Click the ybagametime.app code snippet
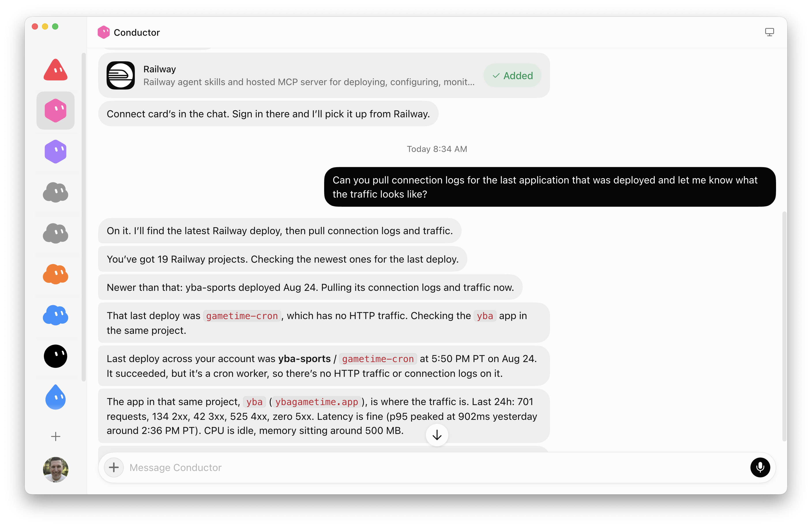This screenshot has width=812, height=527. (316, 402)
